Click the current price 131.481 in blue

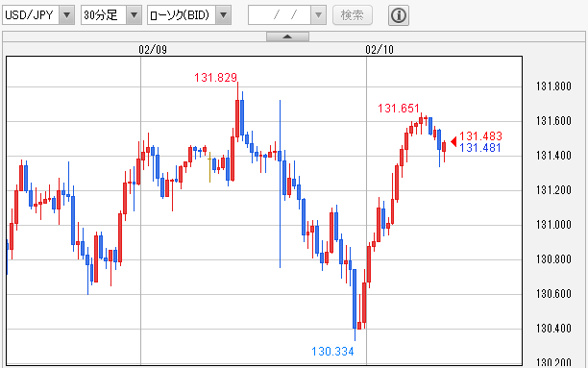pyautogui.click(x=480, y=148)
